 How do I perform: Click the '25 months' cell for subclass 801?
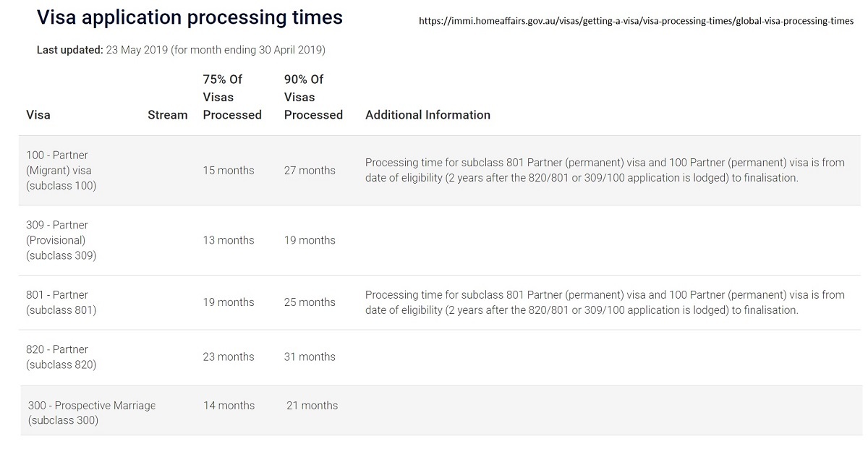point(310,302)
